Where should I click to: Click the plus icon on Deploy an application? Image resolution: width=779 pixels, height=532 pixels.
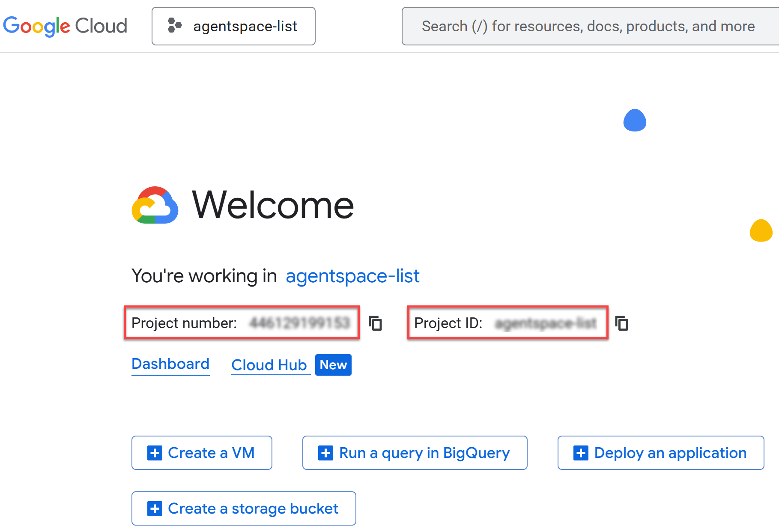tap(581, 453)
